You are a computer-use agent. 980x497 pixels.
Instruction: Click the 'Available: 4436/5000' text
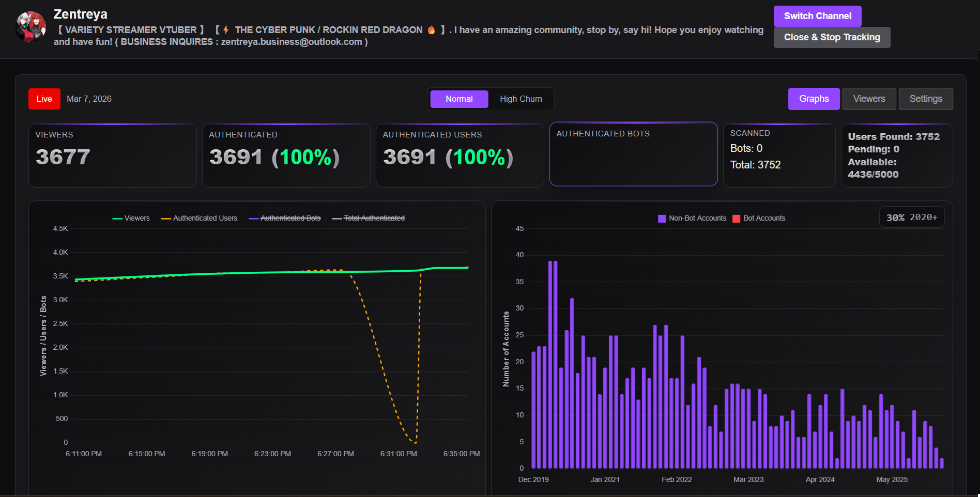pos(873,168)
